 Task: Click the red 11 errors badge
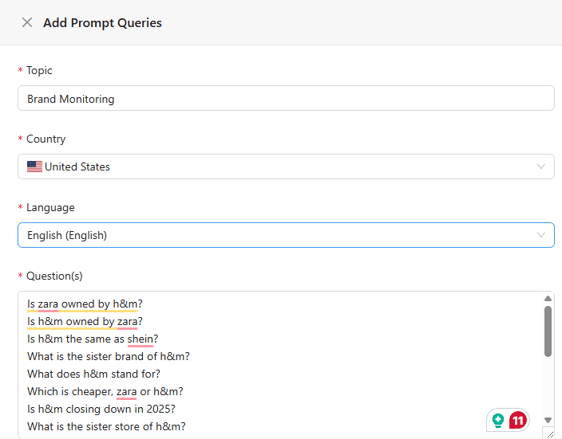pyautogui.click(x=518, y=420)
